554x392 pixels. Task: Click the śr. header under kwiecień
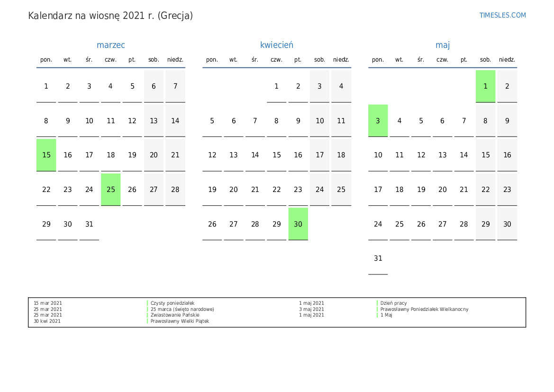click(255, 60)
